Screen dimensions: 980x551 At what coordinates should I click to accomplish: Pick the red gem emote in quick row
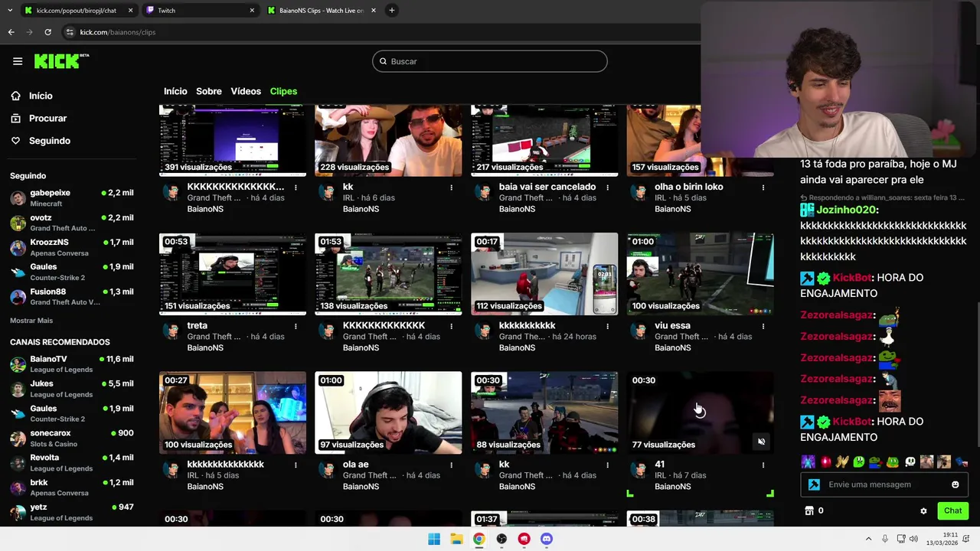pyautogui.click(x=825, y=461)
